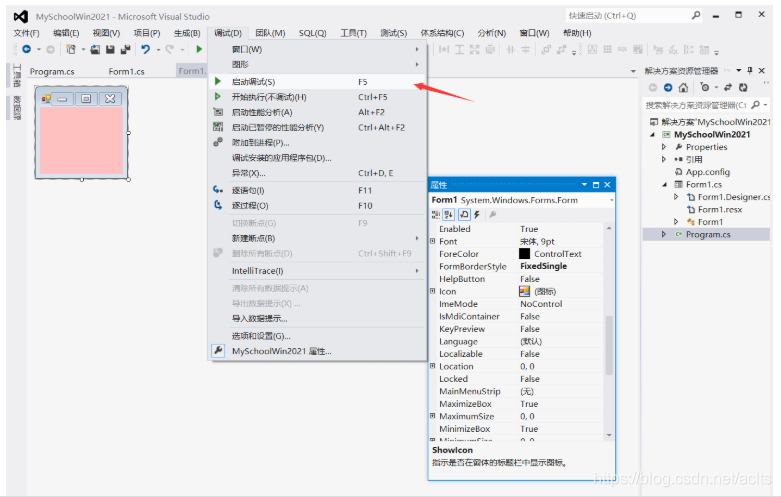The width and height of the screenshot is (781, 497).
Task: Click the 逐过程(O) step over icon
Action: 218,205
